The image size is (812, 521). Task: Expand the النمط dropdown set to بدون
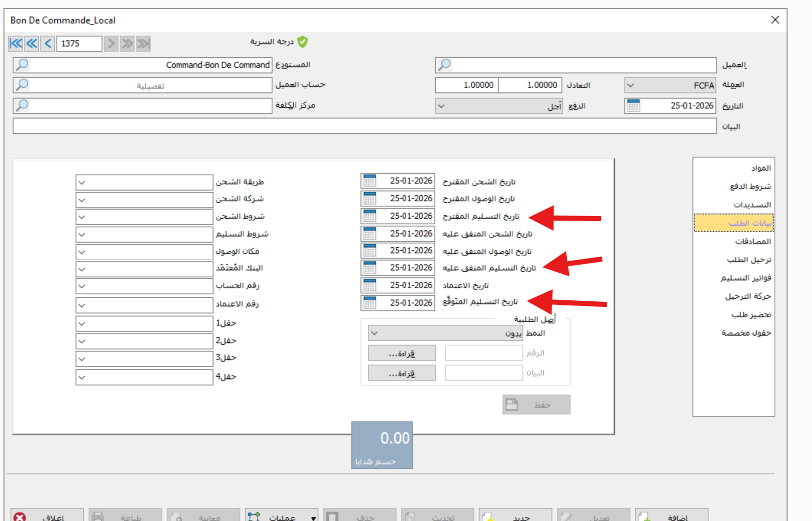pyautogui.click(x=374, y=334)
